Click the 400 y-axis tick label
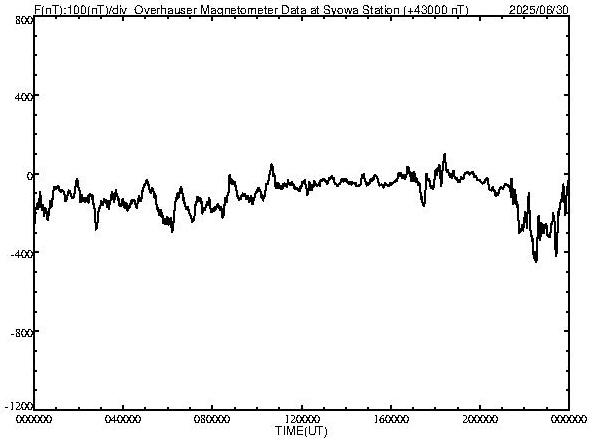 point(24,97)
